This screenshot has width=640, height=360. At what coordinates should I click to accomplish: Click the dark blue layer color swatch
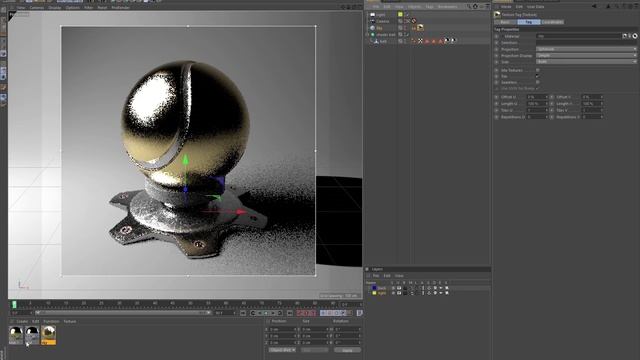(374, 288)
